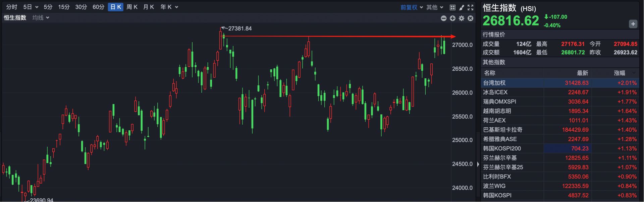Image resolution: width=644 pixels, height=202 pixels.
Task: Open the 台湾加权 index row
Action: pos(494,83)
